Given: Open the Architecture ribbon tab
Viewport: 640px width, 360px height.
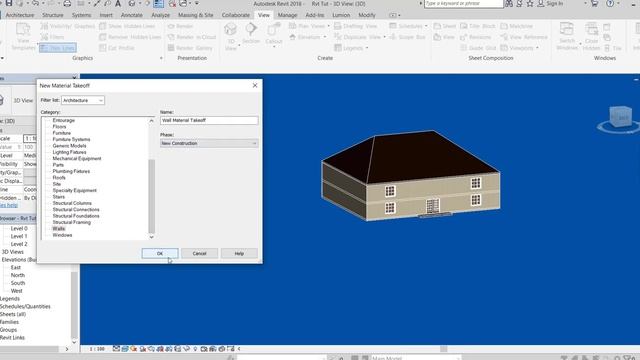Looking at the screenshot, I should [x=20, y=15].
